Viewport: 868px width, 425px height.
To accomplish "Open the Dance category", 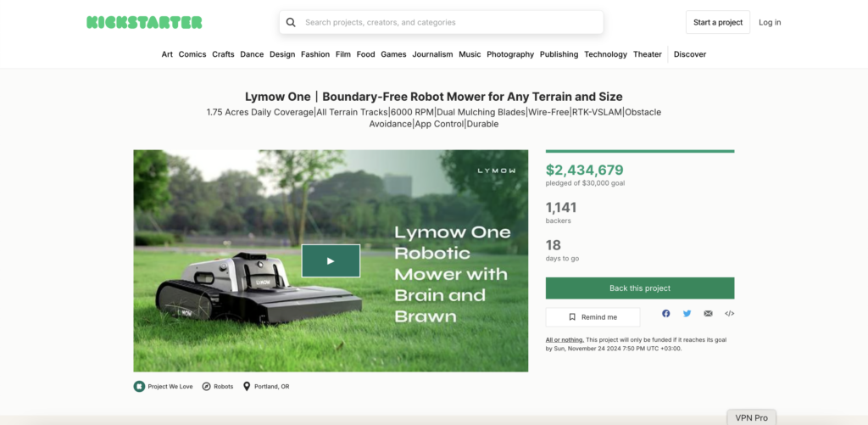I will pyautogui.click(x=252, y=54).
